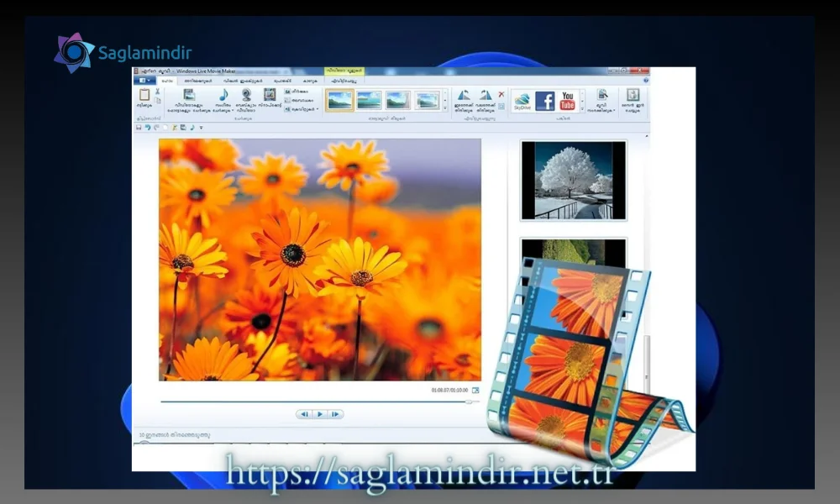Image resolution: width=840 pixels, height=504 pixels.
Task: Select the second AutoMovie theme thumbnail
Action: [369, 100]
